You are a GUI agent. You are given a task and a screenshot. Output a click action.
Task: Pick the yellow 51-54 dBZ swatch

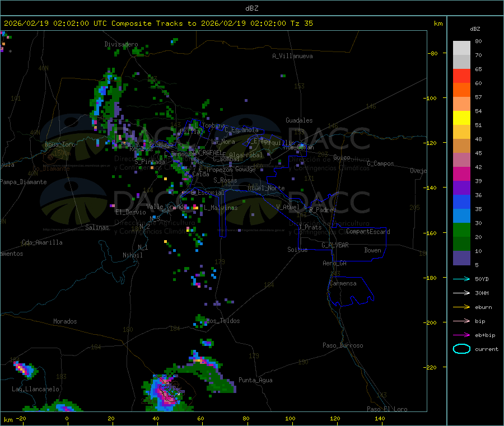(461, 118)
